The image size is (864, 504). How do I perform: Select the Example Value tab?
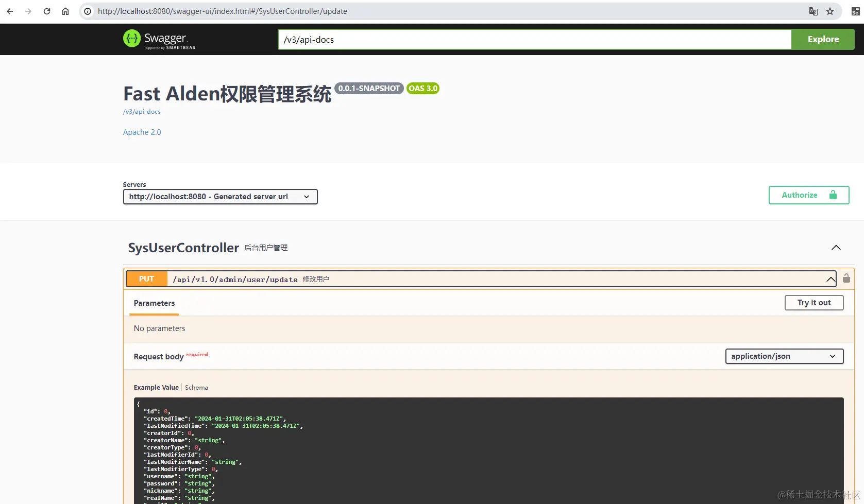(156, 387)
